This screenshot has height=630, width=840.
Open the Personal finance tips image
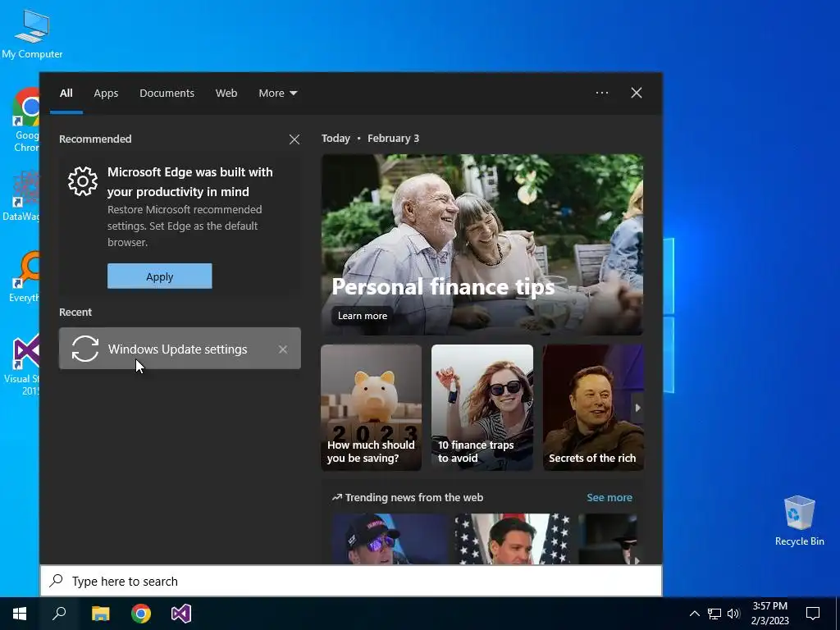pyautogui.click(x=482, y=244)
